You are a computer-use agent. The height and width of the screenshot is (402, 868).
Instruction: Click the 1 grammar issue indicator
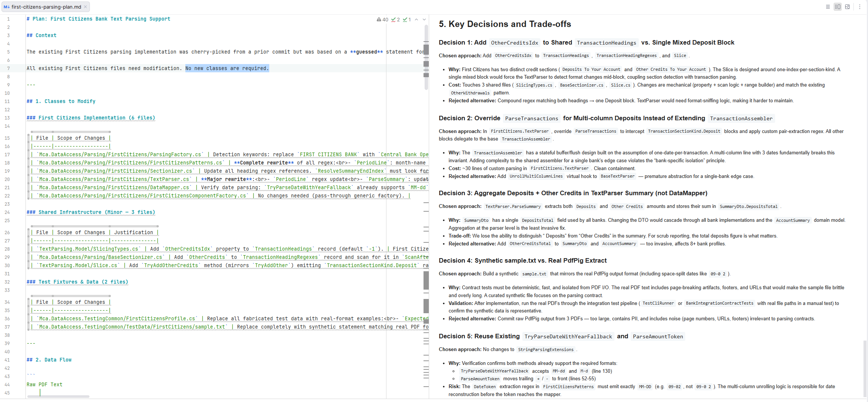click(x=407, y=19)
